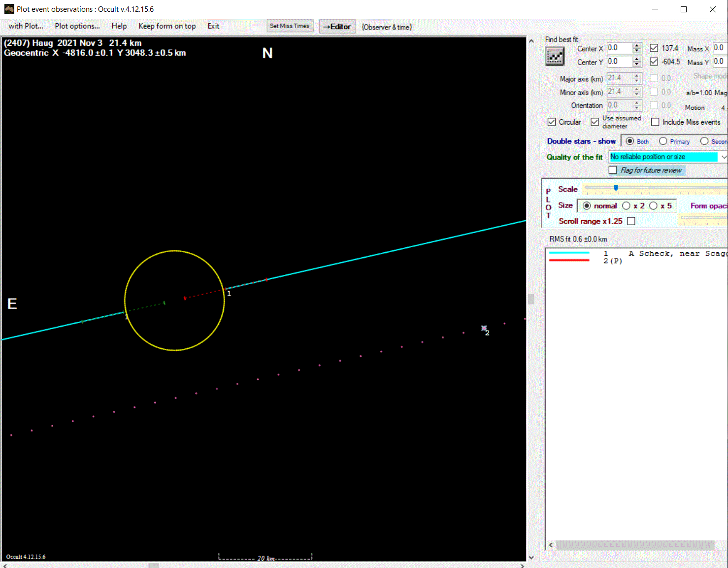Select x 2 plot size radio button
The height and width of the screenshot is (568, 728).
[x=626, y=206]
